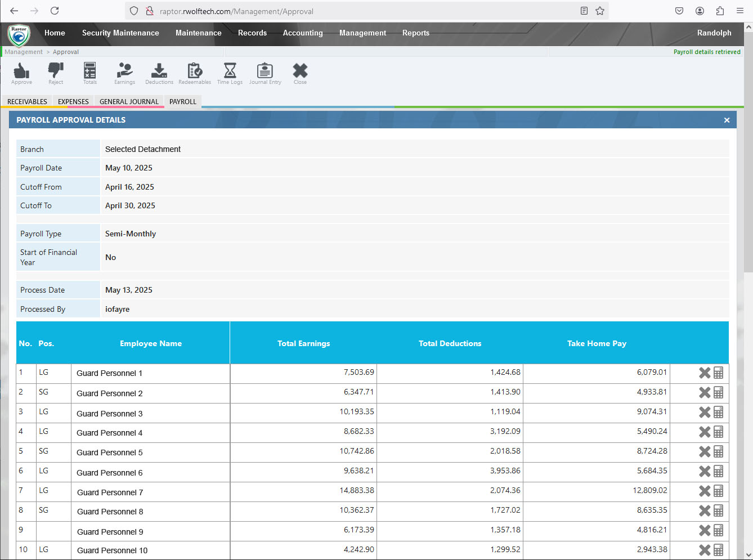Select the Expenses tab
Image resolution: width=753 pixels, height=560 pixels.
[x=73, y=102]
